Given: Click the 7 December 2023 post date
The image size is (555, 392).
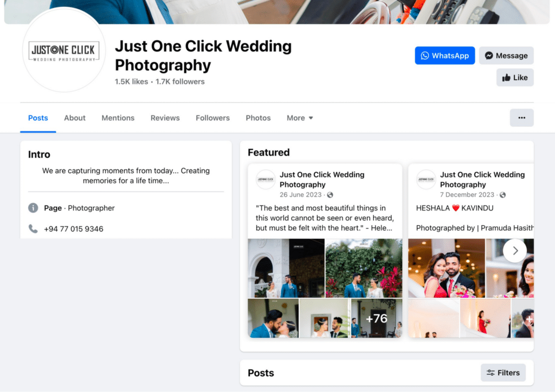Looking at the screenshot, I should (x=467, y=195).
